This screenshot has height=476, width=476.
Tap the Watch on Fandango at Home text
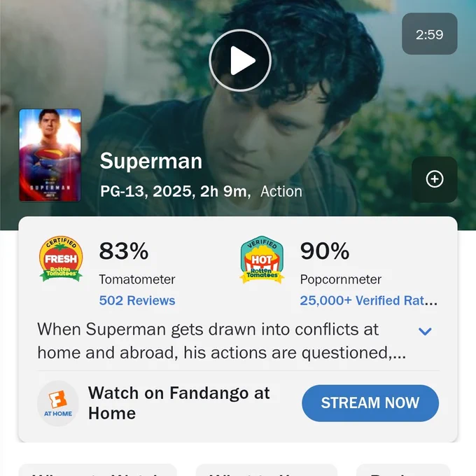[178, 403]
